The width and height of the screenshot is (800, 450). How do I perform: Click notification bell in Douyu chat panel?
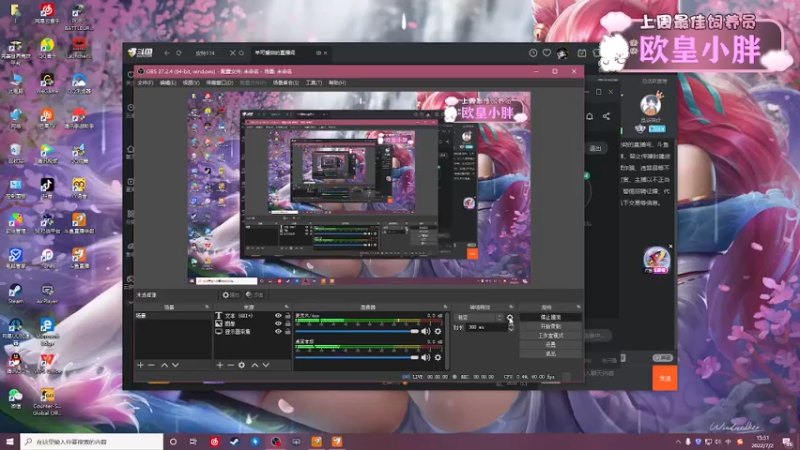pos(589,116)
